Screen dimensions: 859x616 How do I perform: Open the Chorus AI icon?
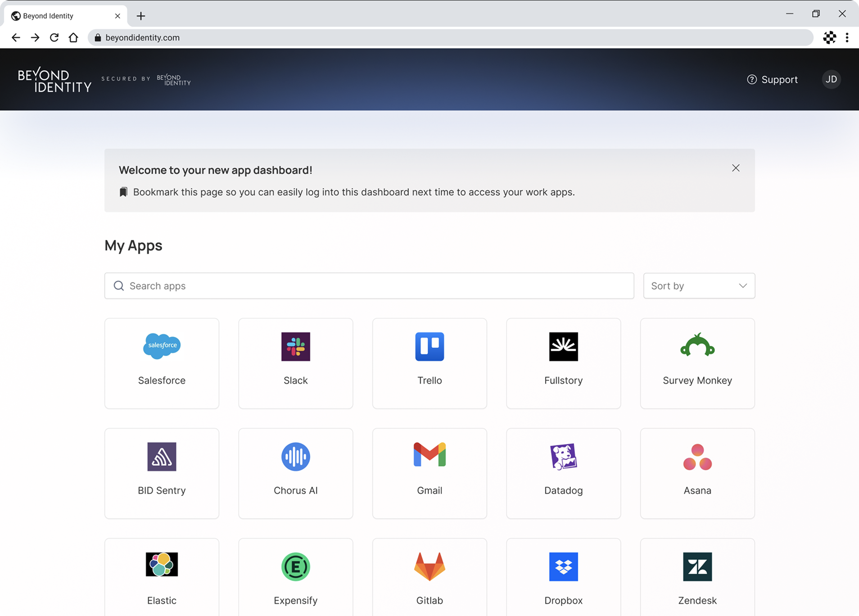pyautogui.click(x=296, y=457)
